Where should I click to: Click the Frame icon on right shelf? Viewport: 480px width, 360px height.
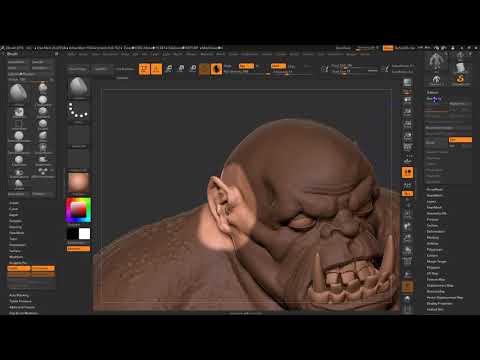[407, 214]
